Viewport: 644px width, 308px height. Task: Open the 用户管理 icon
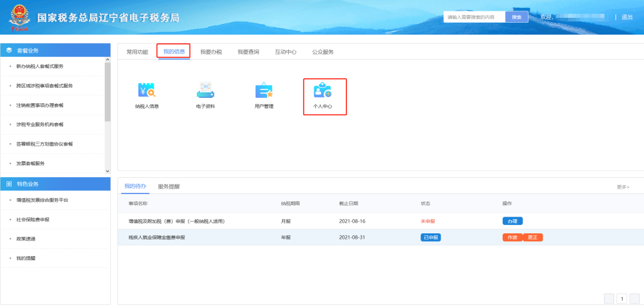(264, 90)
